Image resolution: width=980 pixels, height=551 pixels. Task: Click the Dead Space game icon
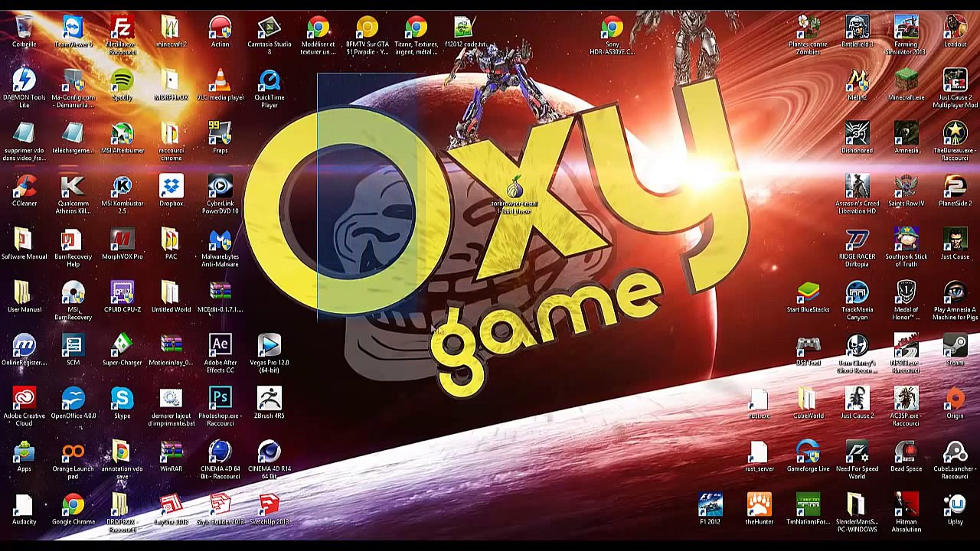[x=906, y=452]
